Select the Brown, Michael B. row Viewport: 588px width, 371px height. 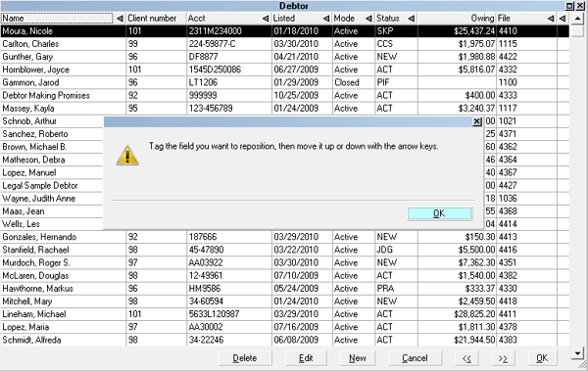pos(52,147)
